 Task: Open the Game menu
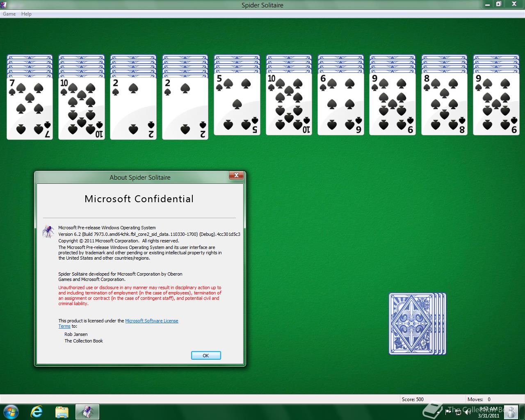(9, 14)
